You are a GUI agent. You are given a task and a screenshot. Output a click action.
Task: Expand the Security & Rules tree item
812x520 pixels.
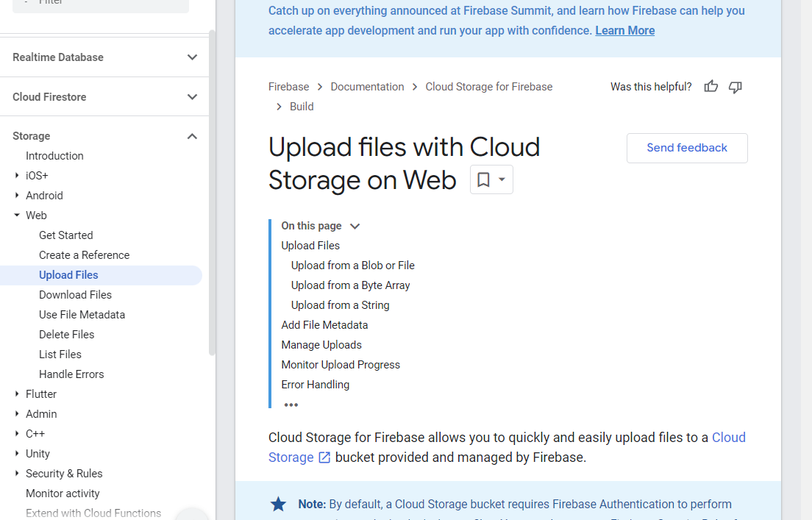(x=17, y=473)
